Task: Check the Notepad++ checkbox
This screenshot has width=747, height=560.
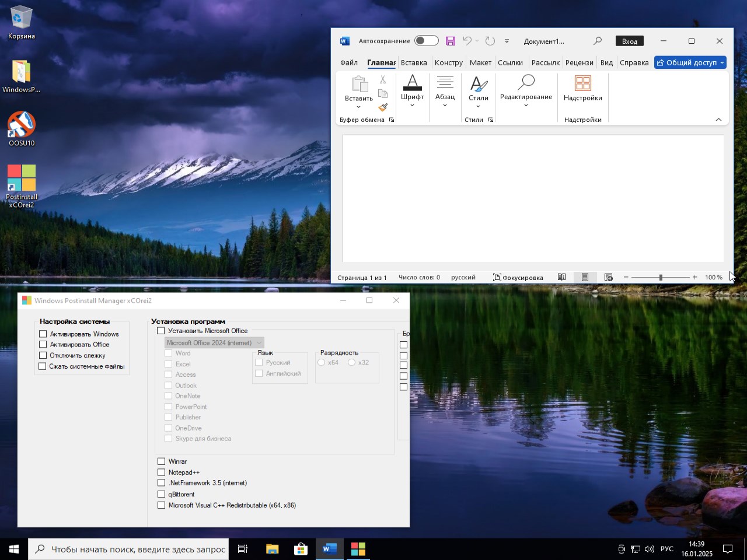Action: [x=162, y=473]
